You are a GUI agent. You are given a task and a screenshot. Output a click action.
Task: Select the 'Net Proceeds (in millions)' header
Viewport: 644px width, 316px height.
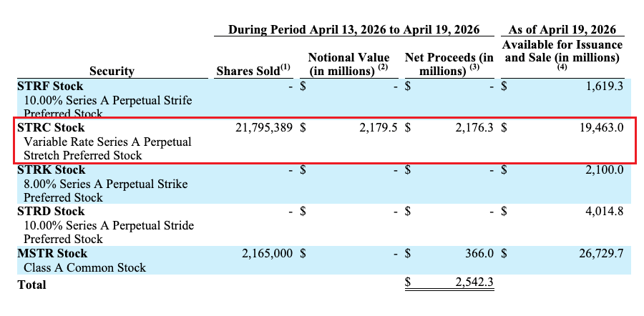(449, 64)
